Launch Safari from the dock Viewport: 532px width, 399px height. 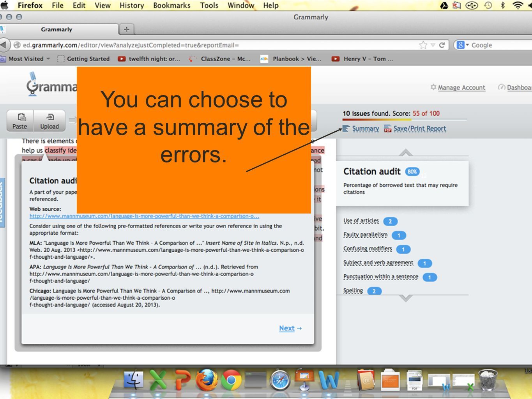point(280,380)
